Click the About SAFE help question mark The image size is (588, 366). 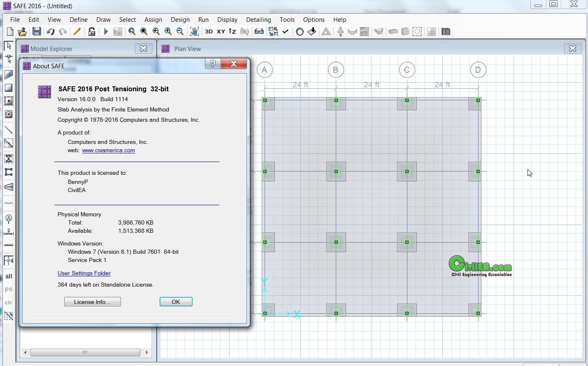[213, 64]
